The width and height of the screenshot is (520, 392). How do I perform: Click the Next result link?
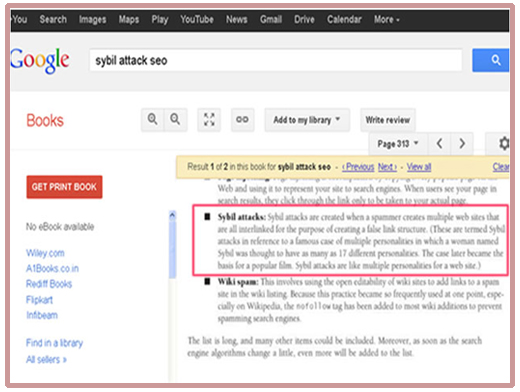387,167
